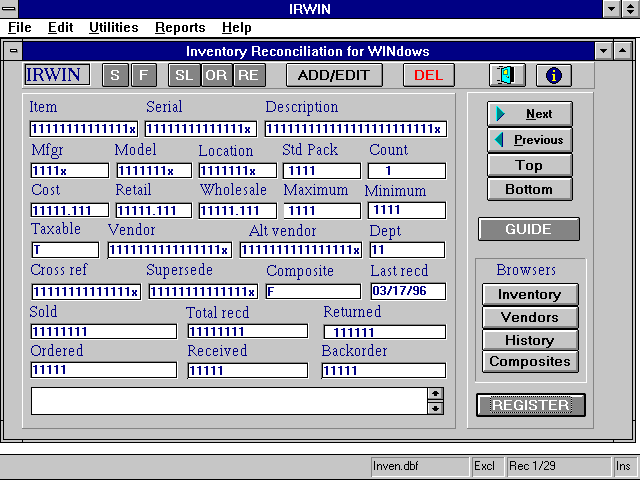The width and height of the screenshot is (640, 480).
Task: Click the red DEL button
Action: point(429,75)
